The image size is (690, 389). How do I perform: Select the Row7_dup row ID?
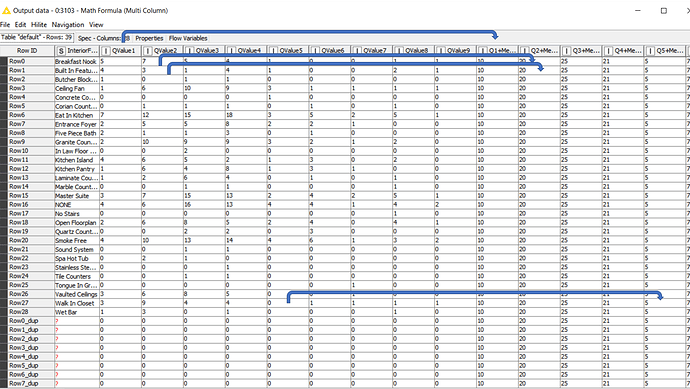point(31,383)
